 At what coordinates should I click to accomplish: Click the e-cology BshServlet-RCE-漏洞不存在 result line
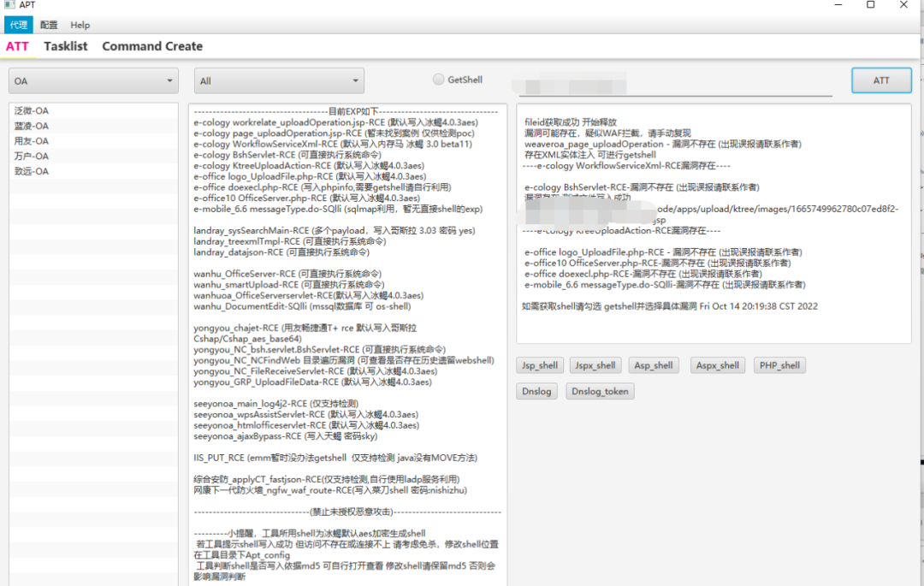pos(642,187)
